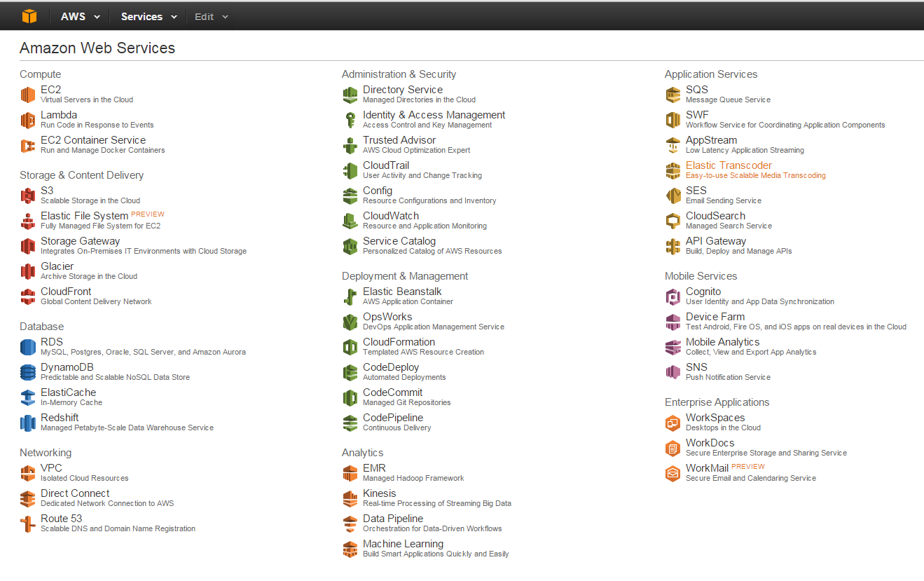This screenshot has width=924, height=581.
Task: Open the SES service link
Action: click(x=696, y=191)
